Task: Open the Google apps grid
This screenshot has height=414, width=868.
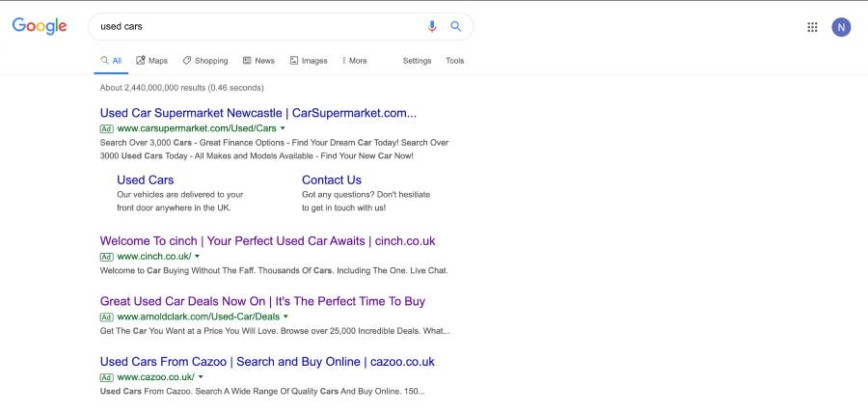Action: coord(812,27)
